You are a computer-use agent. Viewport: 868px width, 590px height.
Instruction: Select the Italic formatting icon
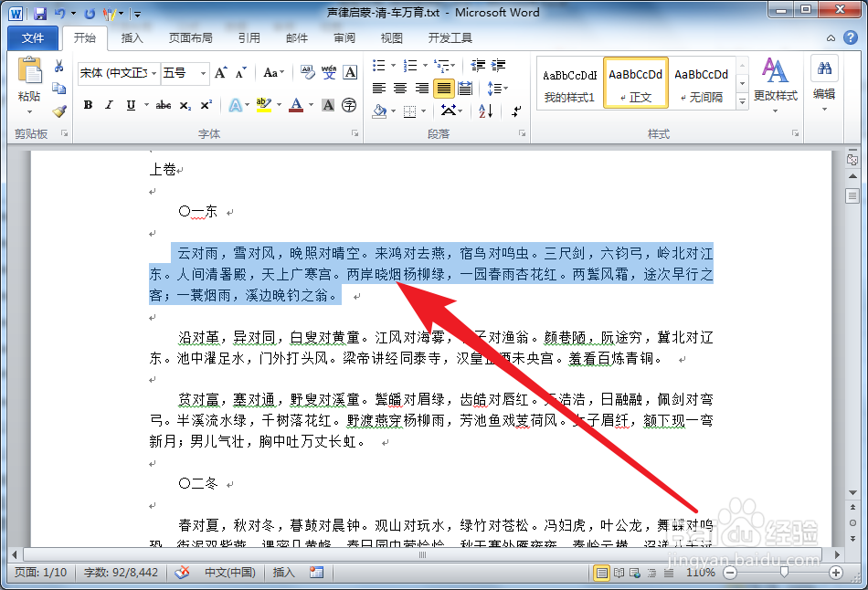click(x=110, y=104)
